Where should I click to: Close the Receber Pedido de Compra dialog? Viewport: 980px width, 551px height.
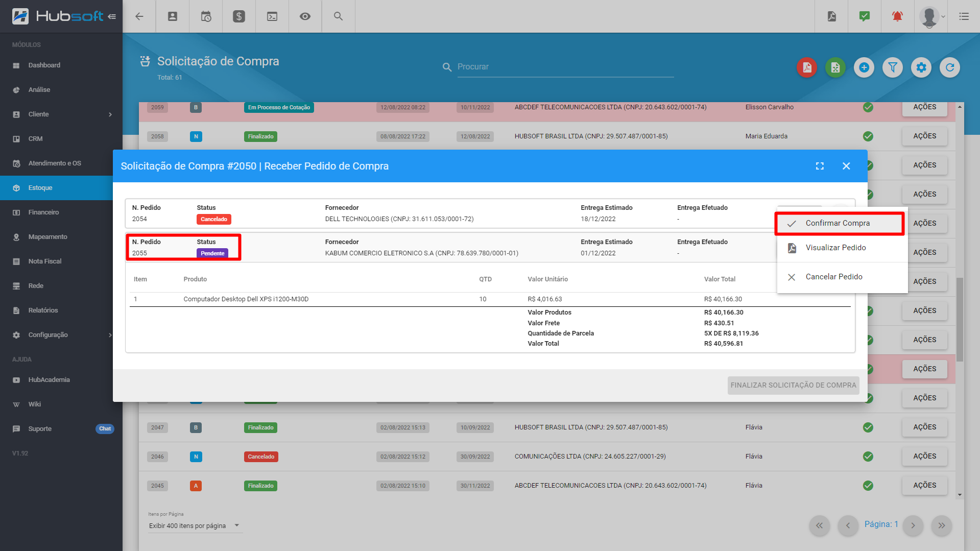click(x=846, y=166)
